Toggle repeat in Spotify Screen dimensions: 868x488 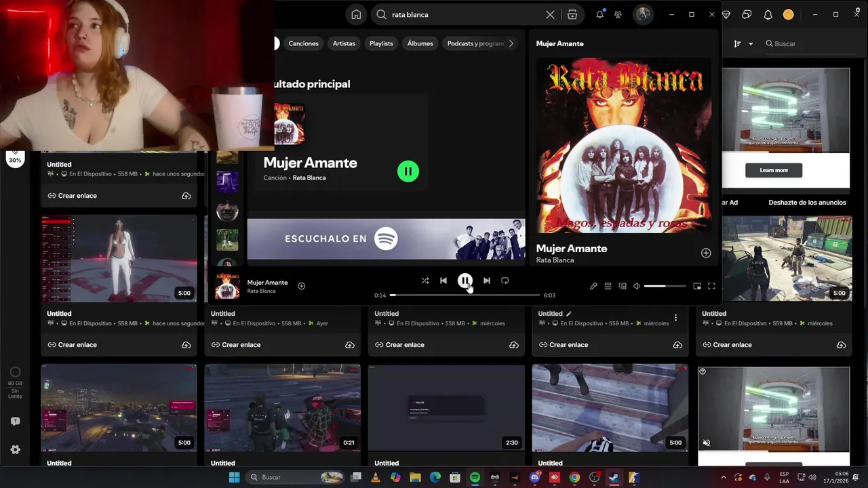coord(505,281)
